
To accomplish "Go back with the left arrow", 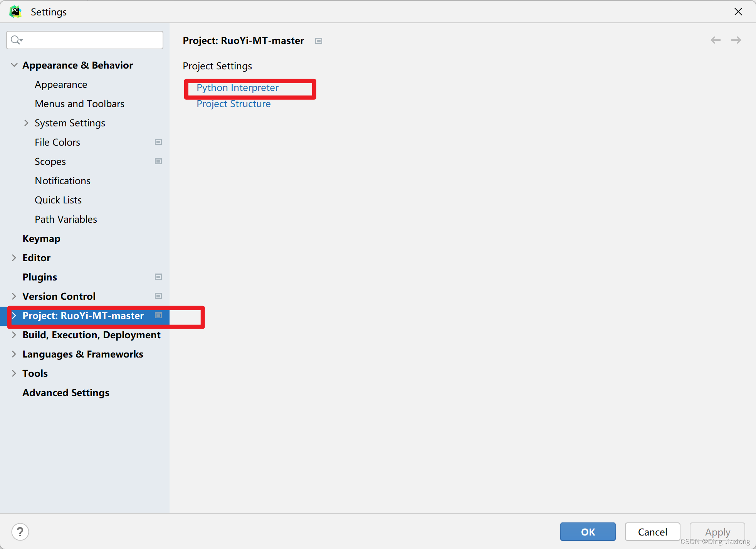I will [716, 40].
